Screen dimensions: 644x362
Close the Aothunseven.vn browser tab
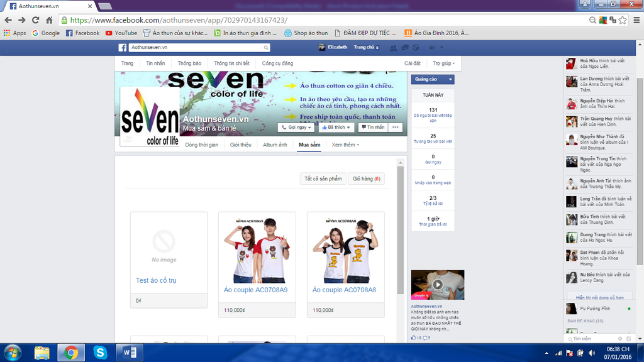tap(90, 6)
